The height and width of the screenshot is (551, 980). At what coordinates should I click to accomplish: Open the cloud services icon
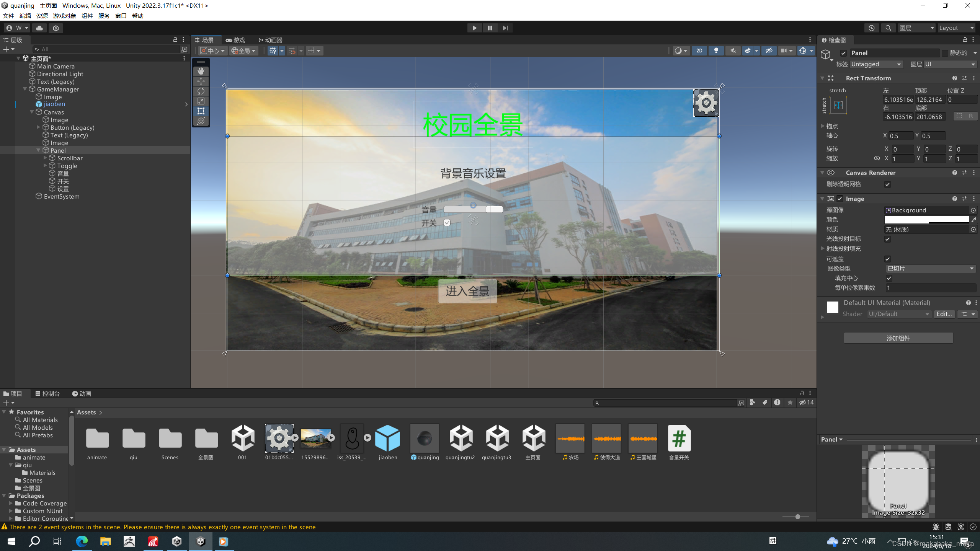[x=39, y=28]
